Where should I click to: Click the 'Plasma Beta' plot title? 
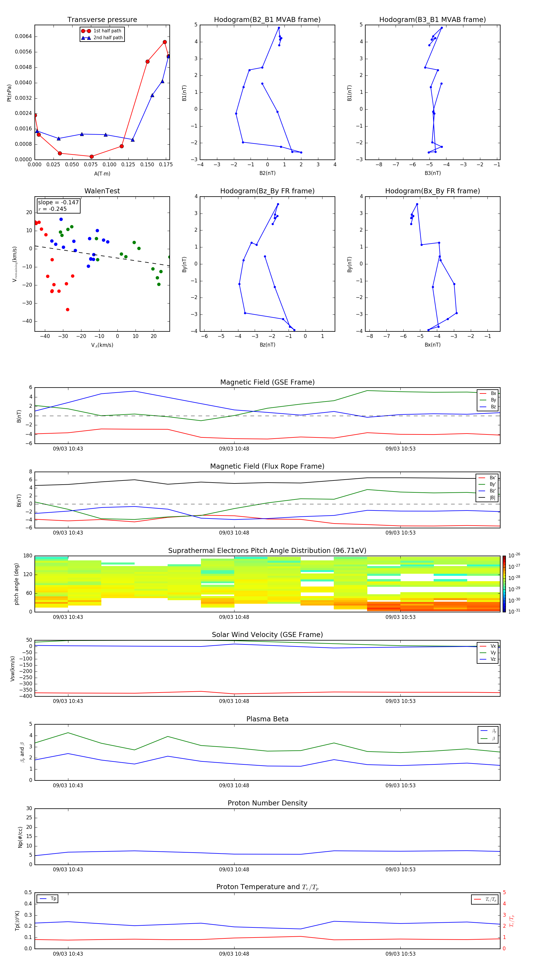pos(267,719)
